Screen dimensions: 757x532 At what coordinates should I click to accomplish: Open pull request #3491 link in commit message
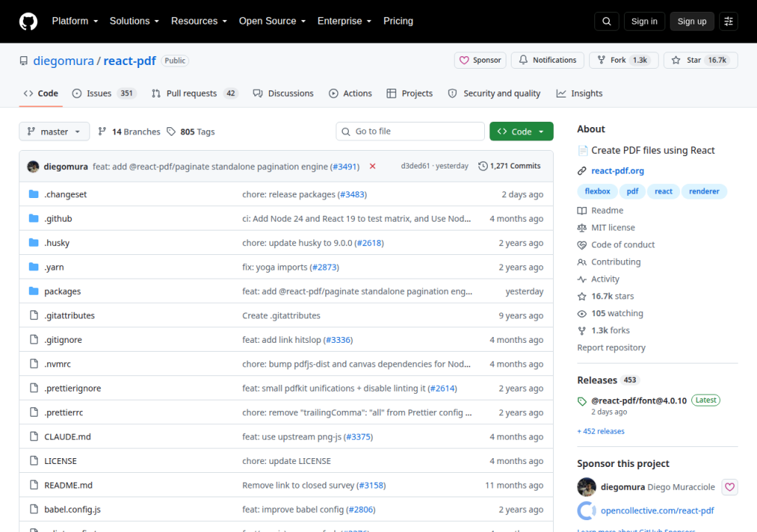coord(344,166)
